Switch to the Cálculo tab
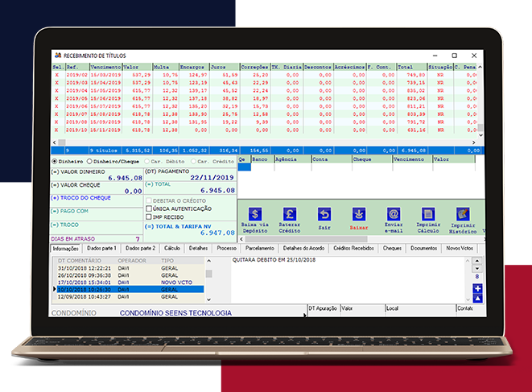The width and height of the screenshot is (532, 392). 172,249
